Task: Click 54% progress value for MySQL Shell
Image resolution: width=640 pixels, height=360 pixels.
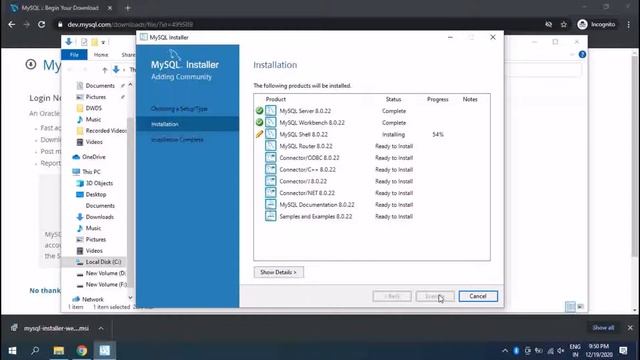Action: point(438,134)
